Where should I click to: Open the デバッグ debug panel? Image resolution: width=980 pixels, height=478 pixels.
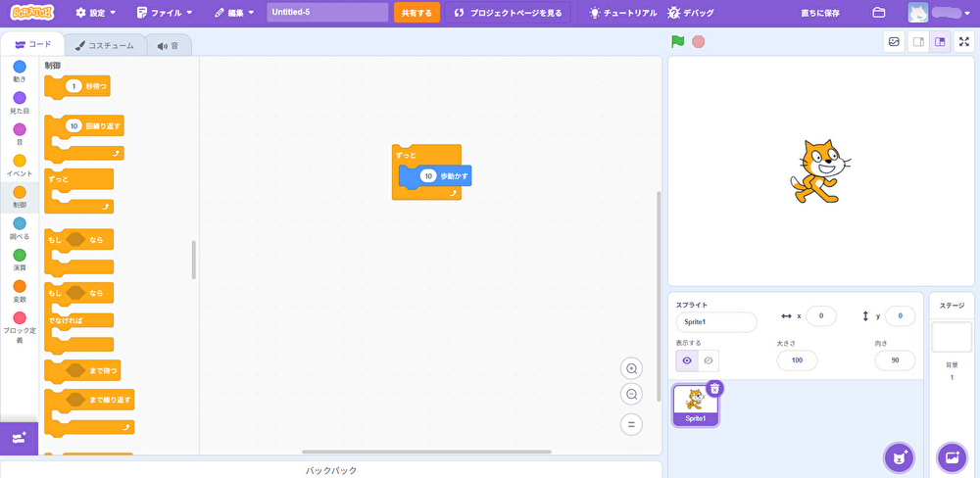[x=691, y=13]
